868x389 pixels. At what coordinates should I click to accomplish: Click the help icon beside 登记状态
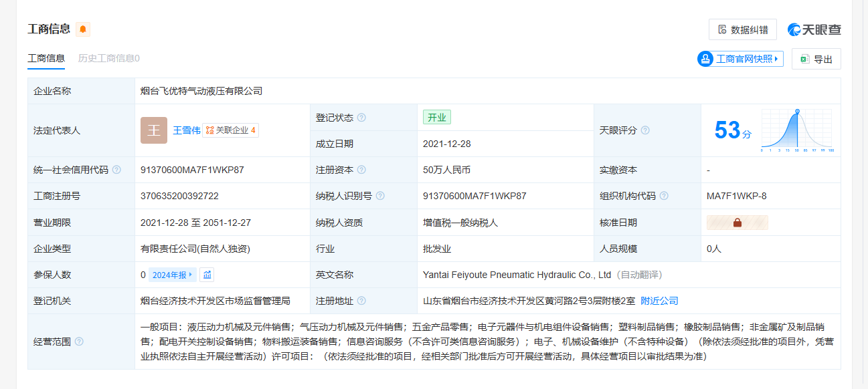361,118
